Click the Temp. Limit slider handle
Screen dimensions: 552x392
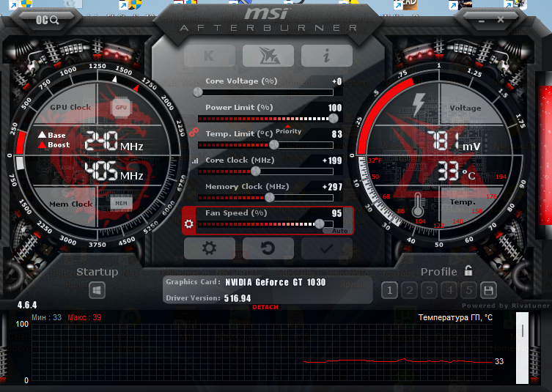pyautogui.click(x=273, y=144)
